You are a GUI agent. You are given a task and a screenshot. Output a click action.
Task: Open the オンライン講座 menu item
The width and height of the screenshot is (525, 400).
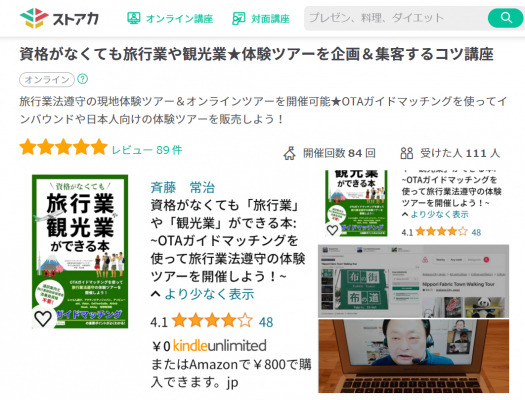click(x=180, y=18)
